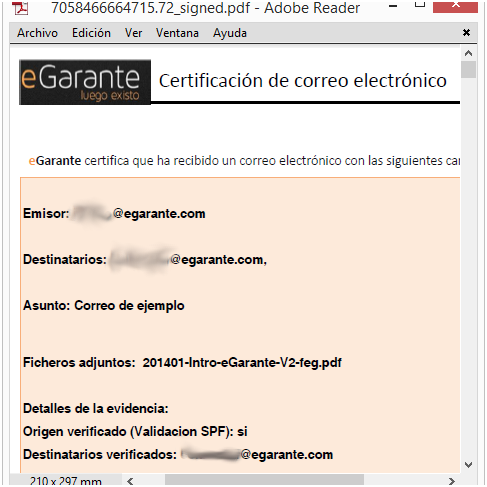Click the Emisor email address line
Screen dimensions: 487x487
[x=114, y=214]
